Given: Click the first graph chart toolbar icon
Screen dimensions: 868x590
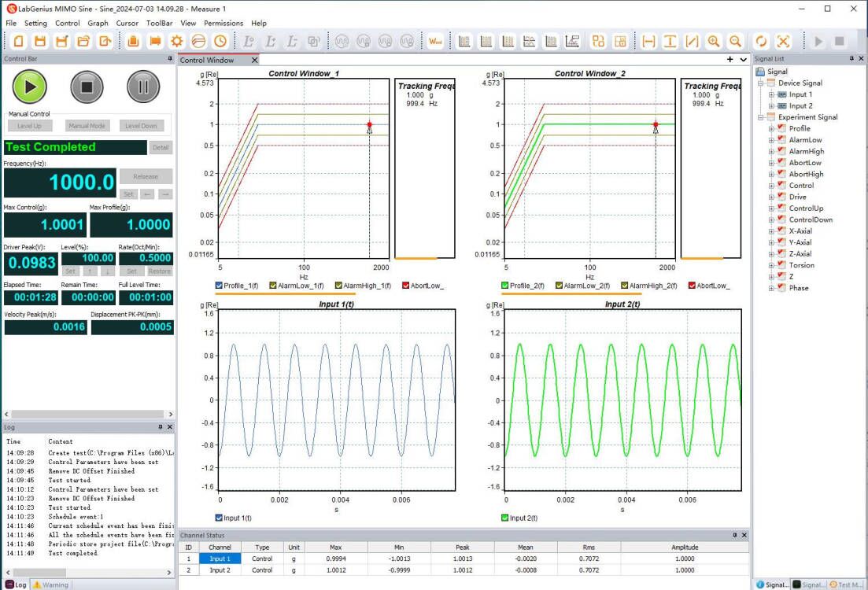Looking at the screenshot, I should coord(464,41).
